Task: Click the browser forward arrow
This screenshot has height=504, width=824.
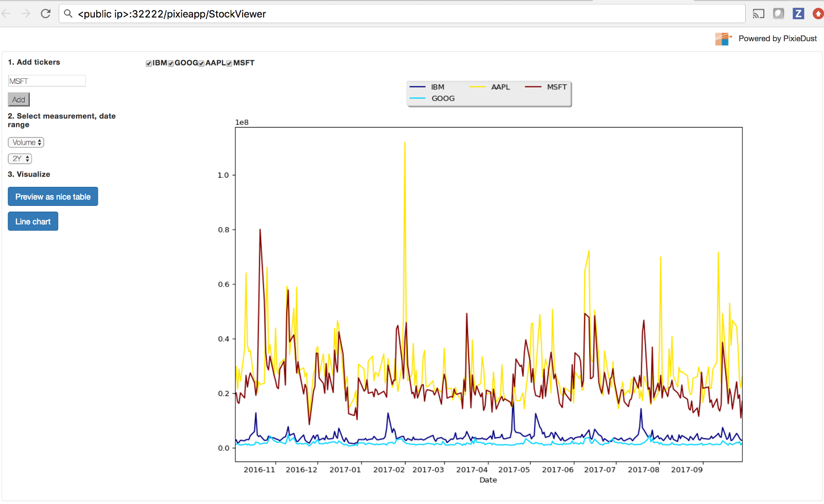Action: click(x=26, y=13)
